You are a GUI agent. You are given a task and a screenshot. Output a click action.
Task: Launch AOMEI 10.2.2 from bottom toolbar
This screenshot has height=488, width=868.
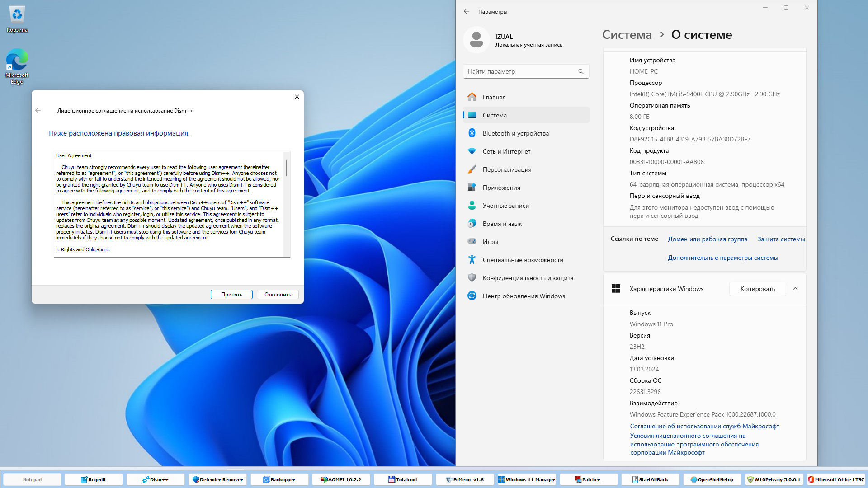pyautogui.click(x=341, y=479)
